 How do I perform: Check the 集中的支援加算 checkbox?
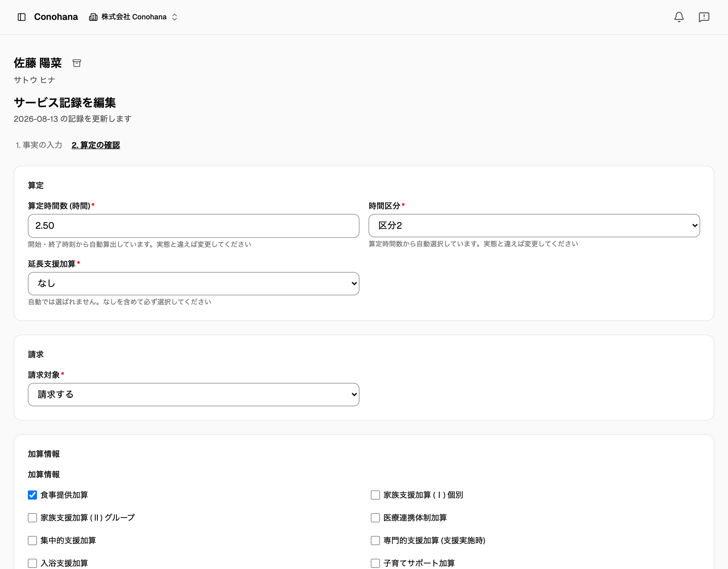[32, 540]
